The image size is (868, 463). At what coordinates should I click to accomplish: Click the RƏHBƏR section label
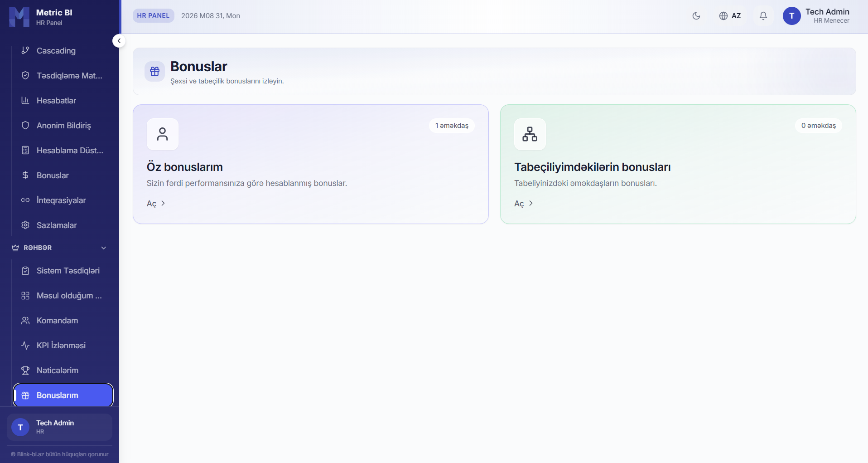tap(38, 248)
